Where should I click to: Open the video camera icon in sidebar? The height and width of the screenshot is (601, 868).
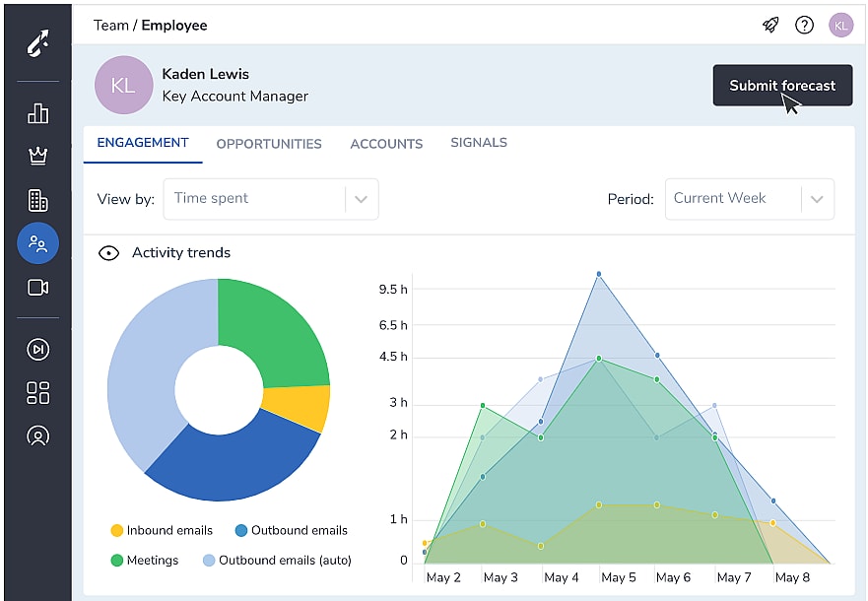37,288
